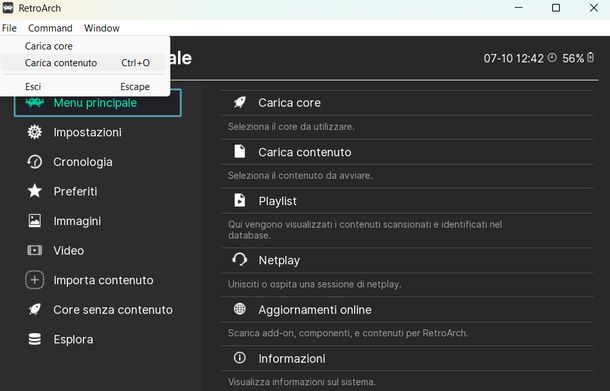Viewport: 610px width, 391px height.
Task: Open the Informazioni entry
Action: pyautogui.click(x=407, y=358)
